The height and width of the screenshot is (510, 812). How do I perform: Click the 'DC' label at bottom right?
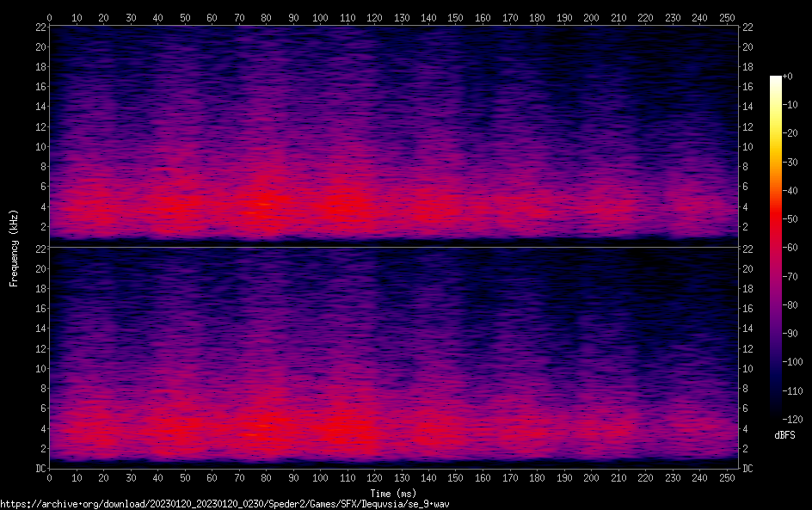(x=748, y=468)
